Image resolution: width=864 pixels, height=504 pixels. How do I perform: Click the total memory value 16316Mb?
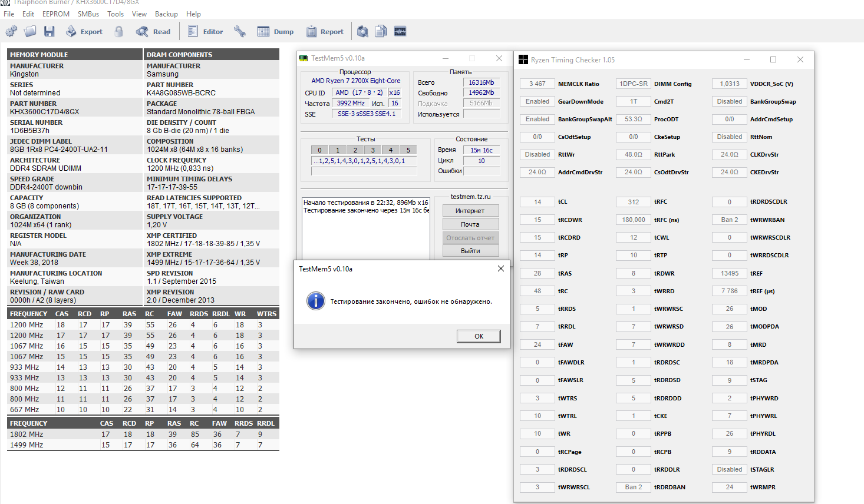482,82
